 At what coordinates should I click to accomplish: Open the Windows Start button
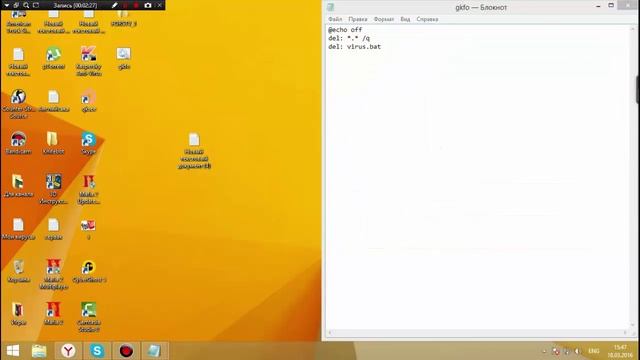click(x=13, y=351)
